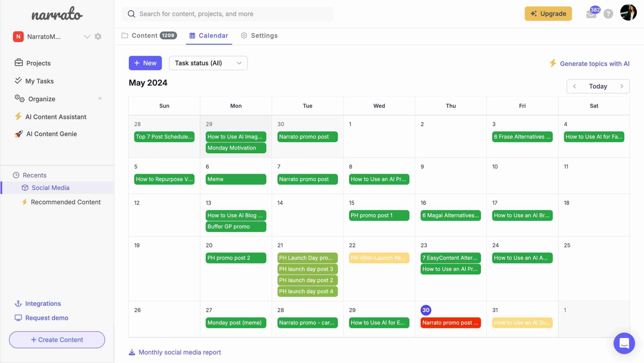Image resolution: width=644 pixels, height=363 pixels.
Task: Open the Social Media recent item
Action: (50, 188)
